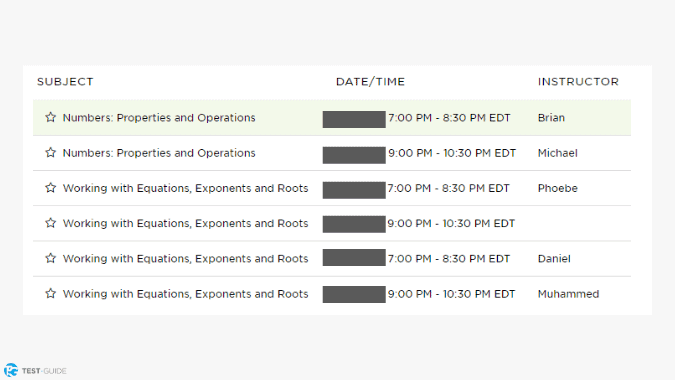Select the 9:00 PM - 10:30 PM Michael time
The image size is (675, 380).
[452, 153]
